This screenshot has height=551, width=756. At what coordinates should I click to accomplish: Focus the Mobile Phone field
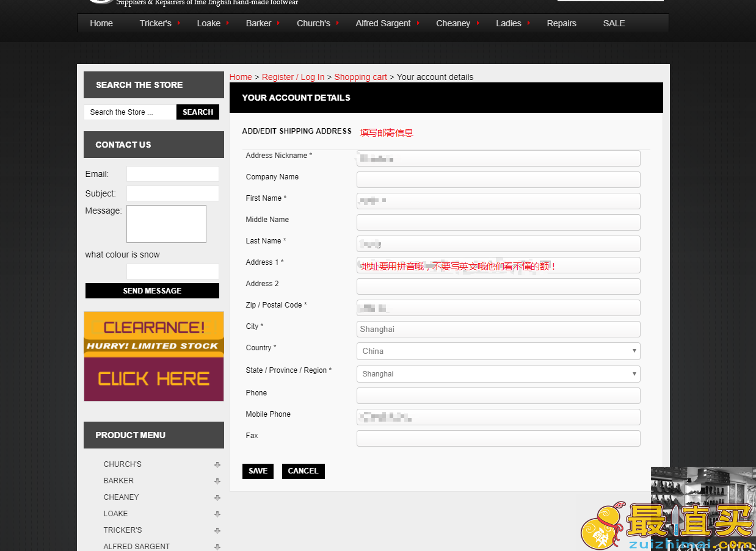pyautogui.click(x=498, y=417)
